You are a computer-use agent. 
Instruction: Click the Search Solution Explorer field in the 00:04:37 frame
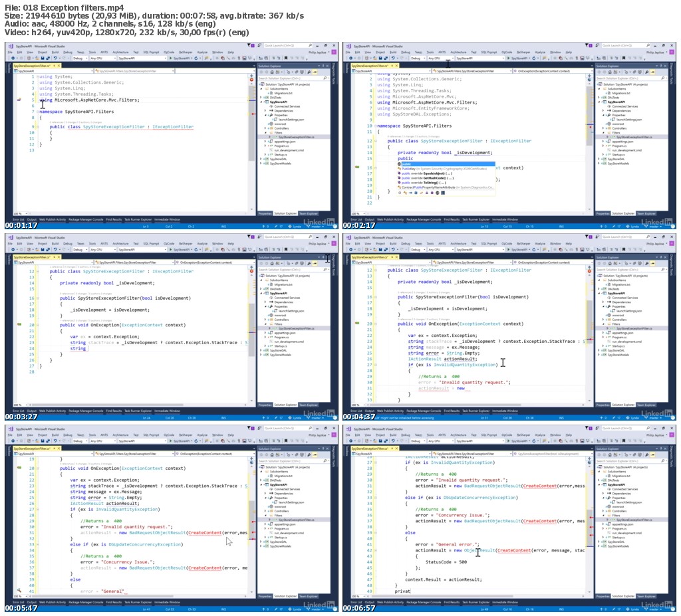[632, 270]
